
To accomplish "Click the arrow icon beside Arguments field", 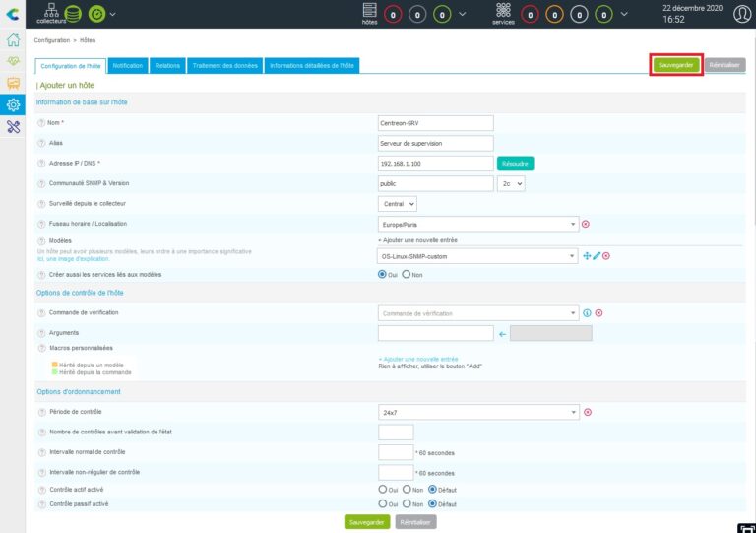I will pos(502,334).
